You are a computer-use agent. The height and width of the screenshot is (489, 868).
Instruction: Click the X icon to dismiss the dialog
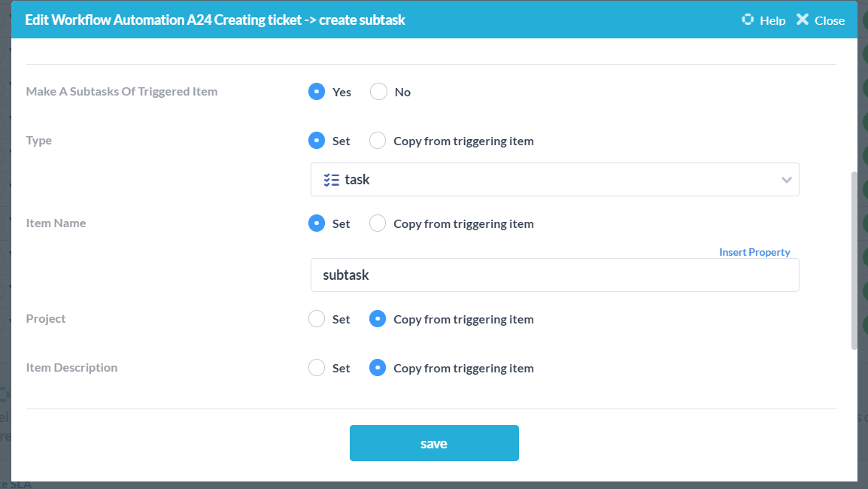(800, 20)
